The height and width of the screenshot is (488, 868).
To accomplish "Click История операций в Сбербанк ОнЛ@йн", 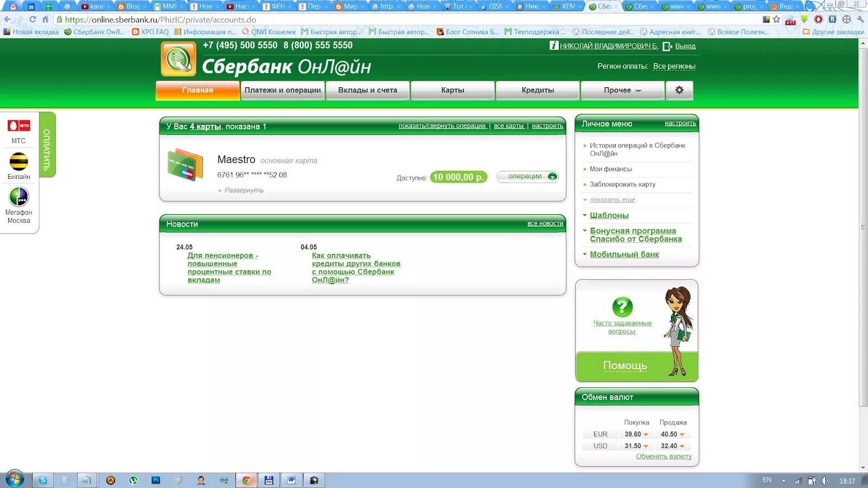I will (637, 149).
